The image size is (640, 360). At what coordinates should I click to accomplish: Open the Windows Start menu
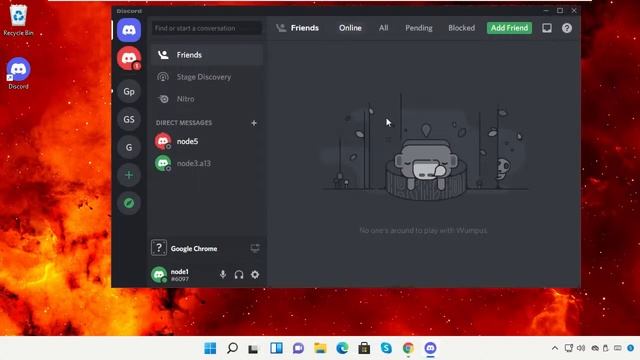pos(210,348)
